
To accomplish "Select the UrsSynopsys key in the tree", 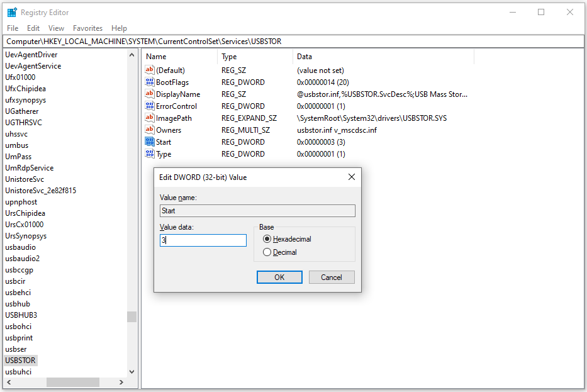I will (26, 236).
